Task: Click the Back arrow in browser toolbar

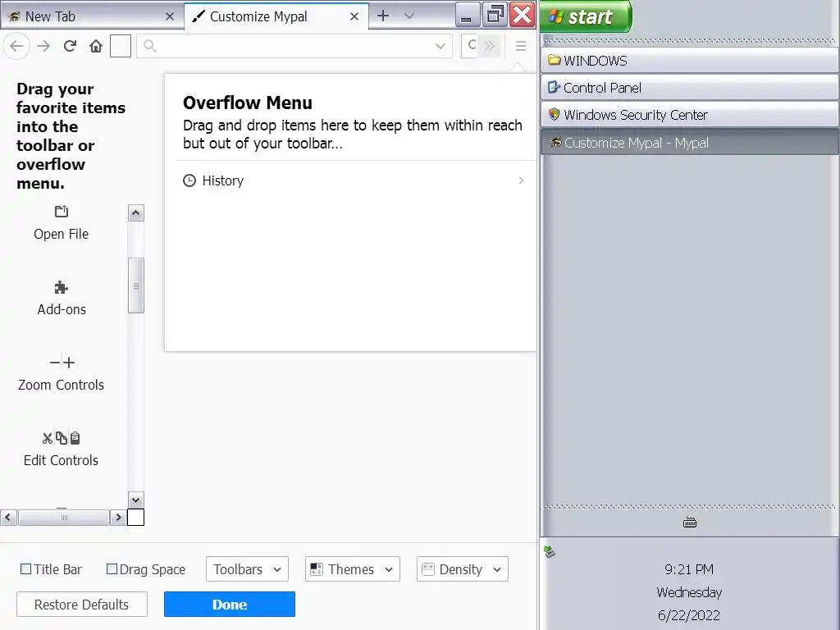Action: 16,46
